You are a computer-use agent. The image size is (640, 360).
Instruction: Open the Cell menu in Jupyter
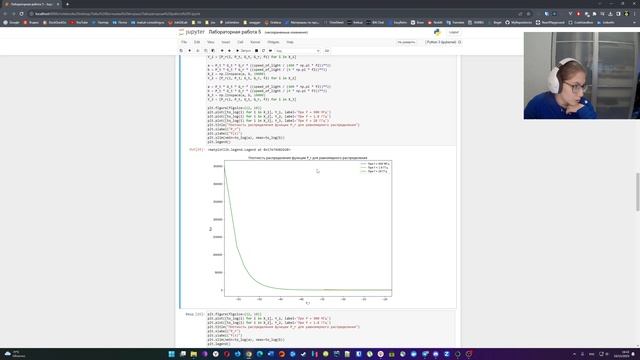[x=240, y=42]
